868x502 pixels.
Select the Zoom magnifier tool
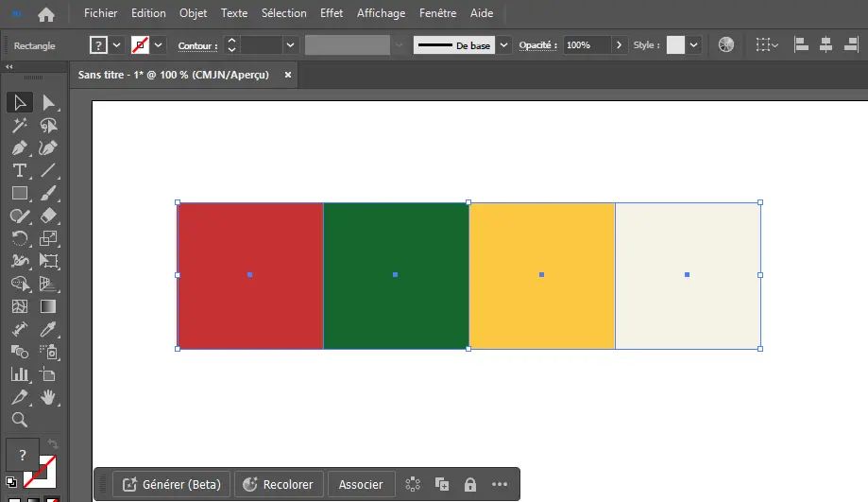point(19,420)
